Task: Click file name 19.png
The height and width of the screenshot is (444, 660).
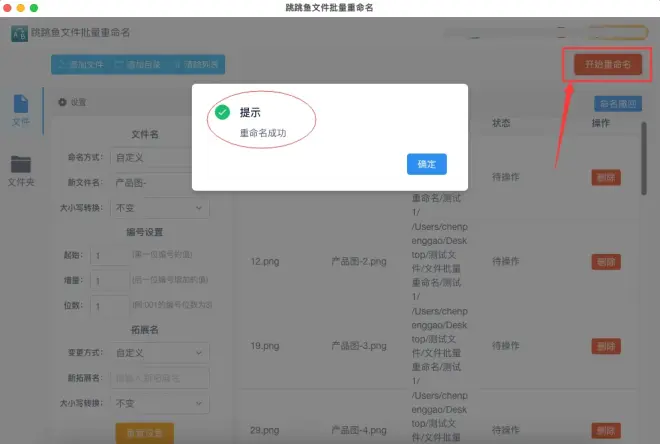Action: click(x=265, y=346)
